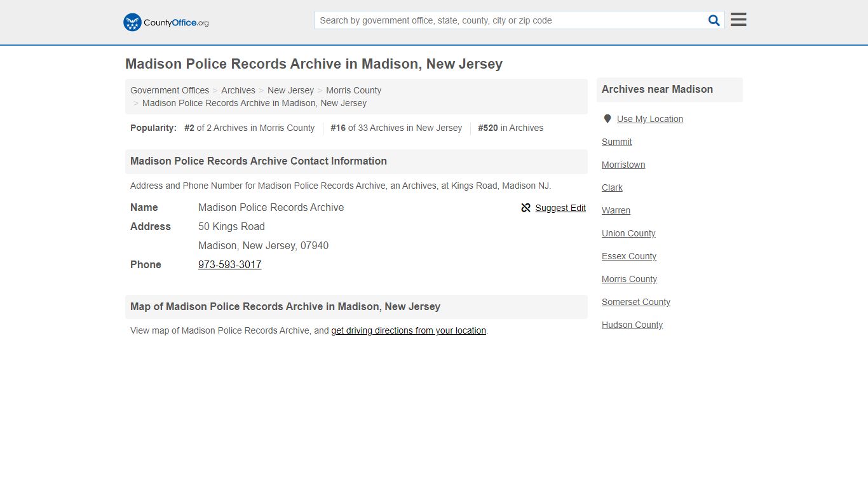
Task: Call phone number 973-593-3017
Action: (x=230, y=264)
